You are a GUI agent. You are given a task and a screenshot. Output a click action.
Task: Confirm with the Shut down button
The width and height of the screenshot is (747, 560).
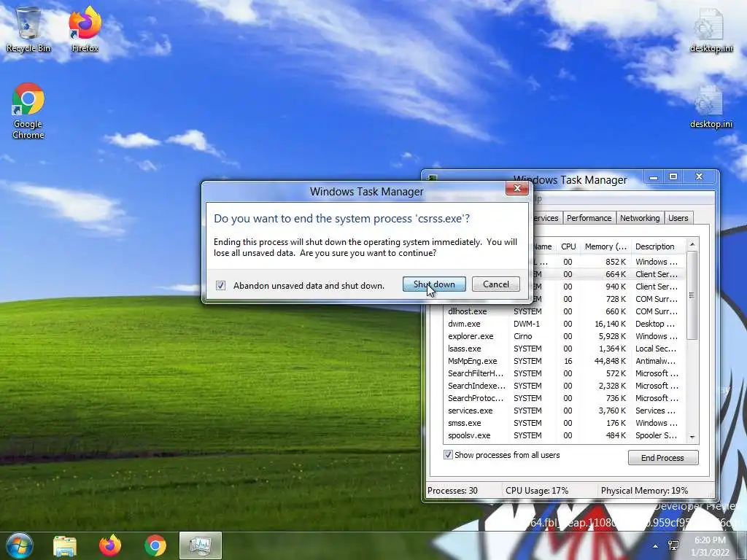click(434, 284)
